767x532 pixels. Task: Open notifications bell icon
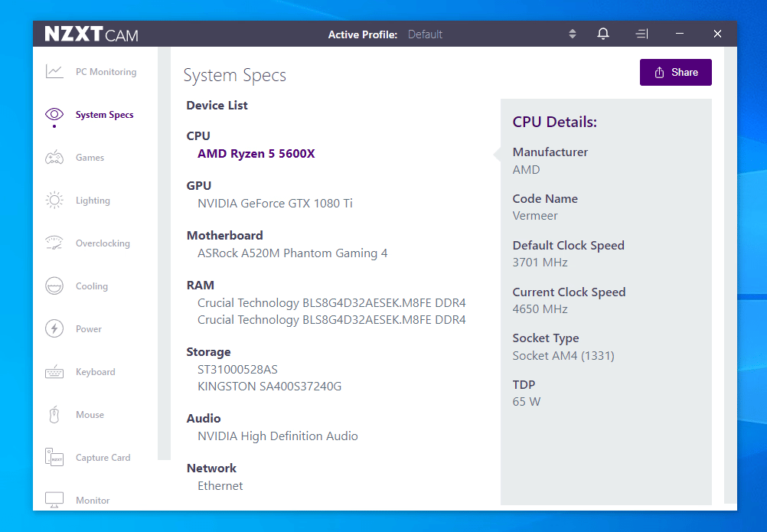(603, 34)
